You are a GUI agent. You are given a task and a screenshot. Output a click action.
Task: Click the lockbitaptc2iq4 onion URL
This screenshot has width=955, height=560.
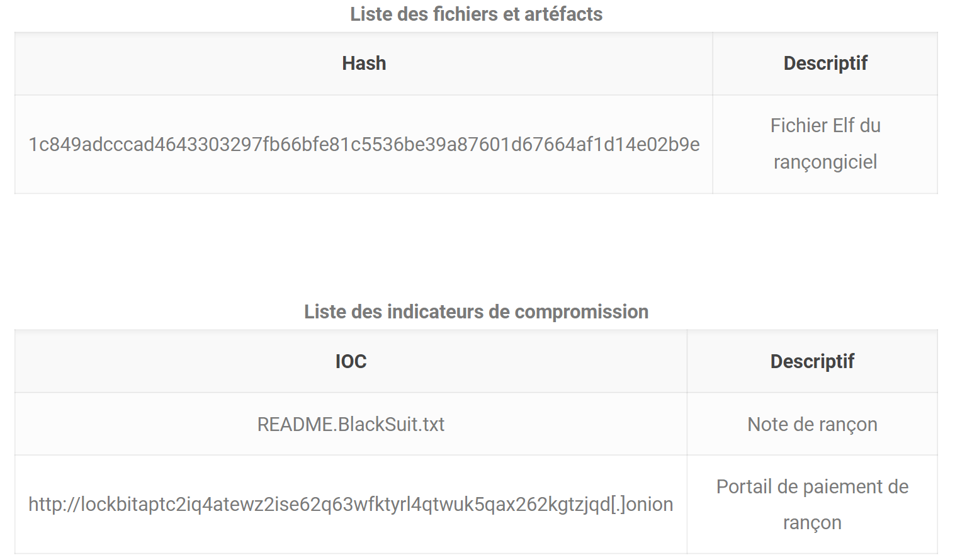351,505
